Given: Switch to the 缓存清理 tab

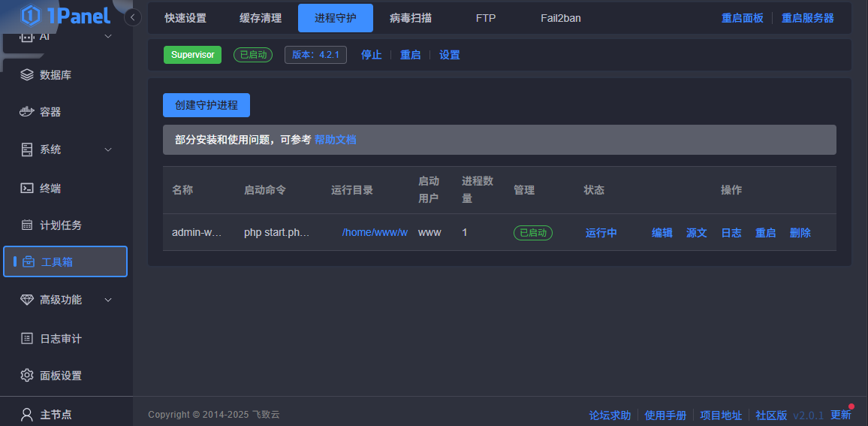Looking at the screenshot, I should (x=261, y=18).
